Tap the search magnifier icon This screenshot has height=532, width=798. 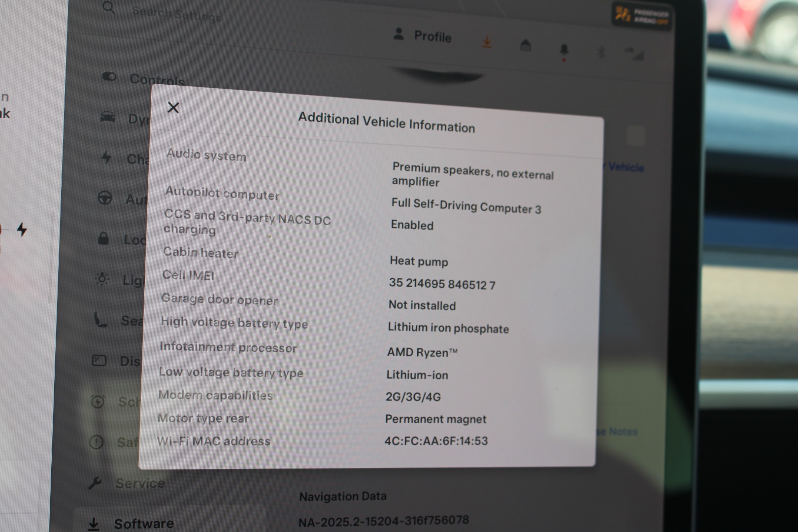coord(109,8)
